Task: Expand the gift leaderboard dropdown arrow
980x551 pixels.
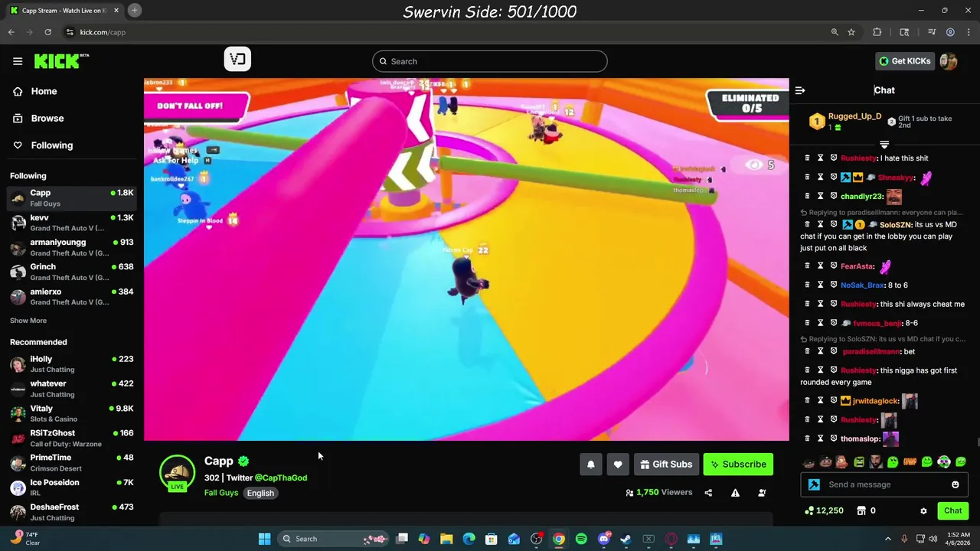Action: tap(884, 144)
